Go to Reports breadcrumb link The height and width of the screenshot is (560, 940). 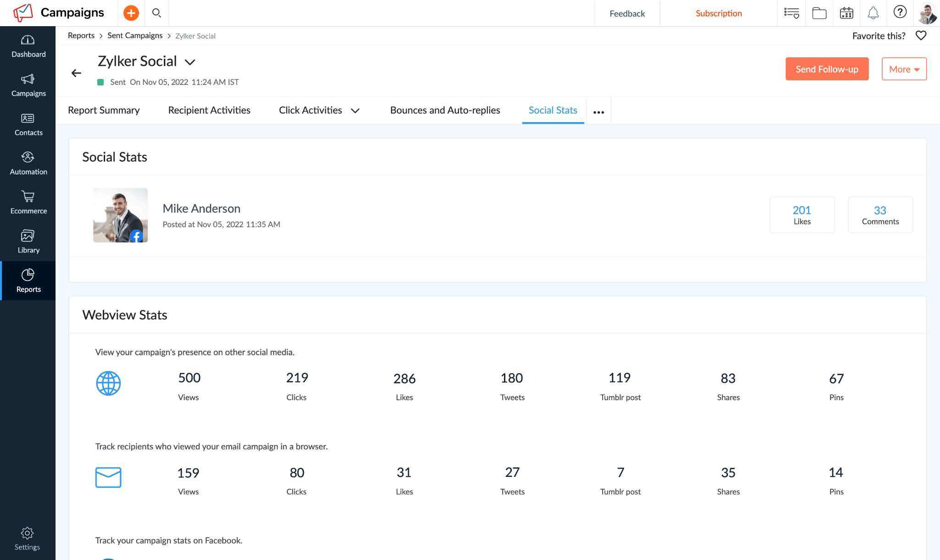[x=81, y=35]
